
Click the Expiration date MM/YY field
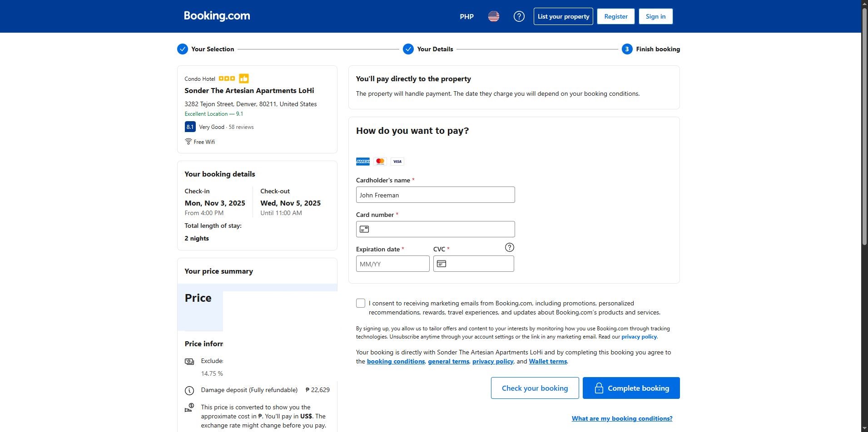point(392,264)
